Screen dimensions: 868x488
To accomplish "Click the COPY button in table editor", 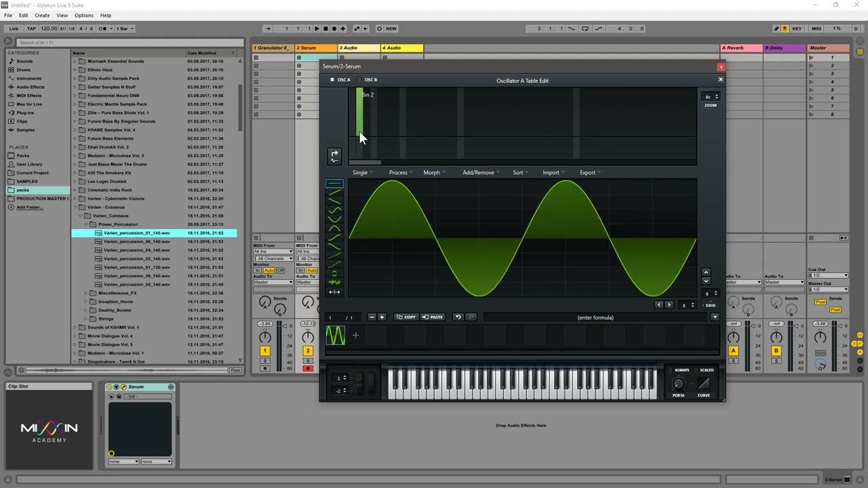I will pyautogui.click(x=406, y=317).
